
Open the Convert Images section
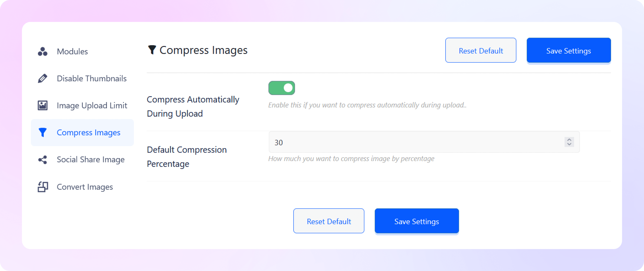[82, 187]
